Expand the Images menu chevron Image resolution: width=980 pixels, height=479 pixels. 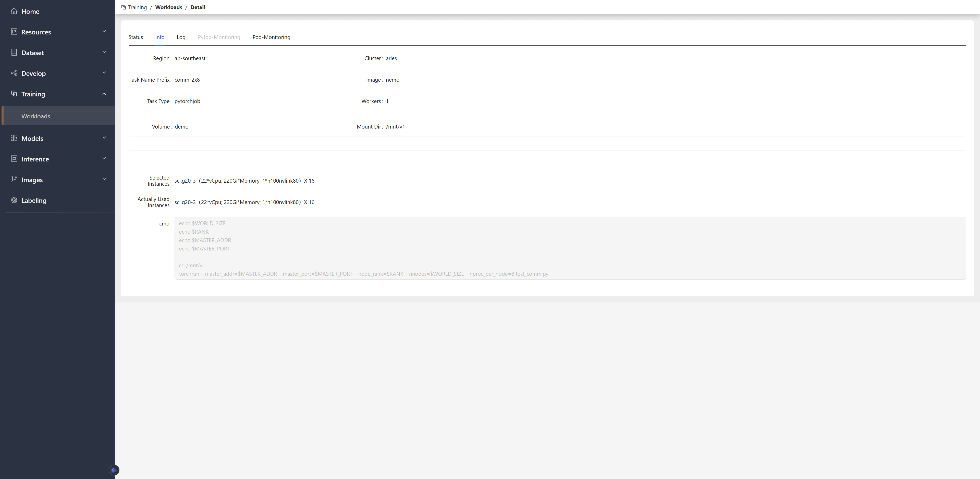coord(104,180)
